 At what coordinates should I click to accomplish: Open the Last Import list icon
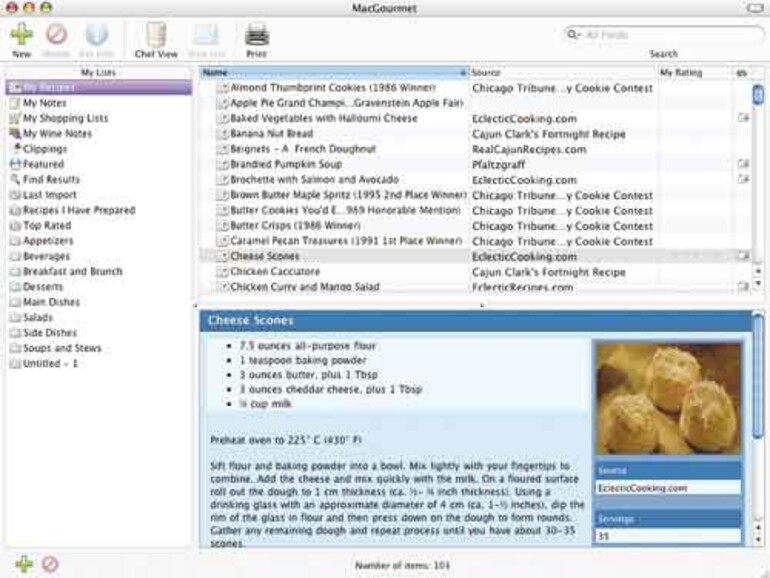(x=15, y=195)
